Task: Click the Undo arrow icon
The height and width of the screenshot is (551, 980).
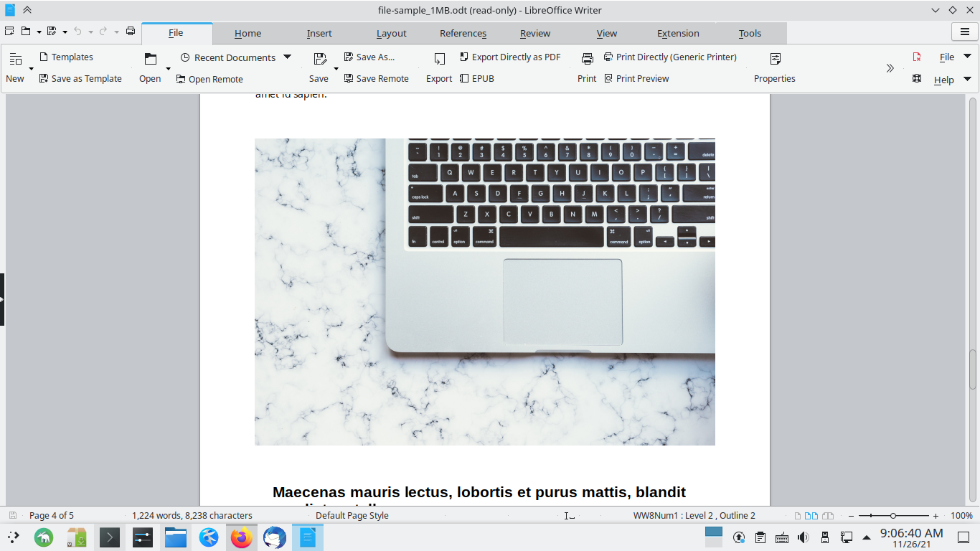Action: 77,31
